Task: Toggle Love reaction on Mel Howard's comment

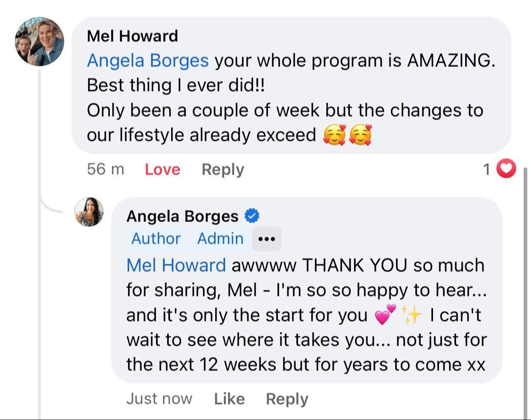Action: pyautogui.click(x=162, y=169)
